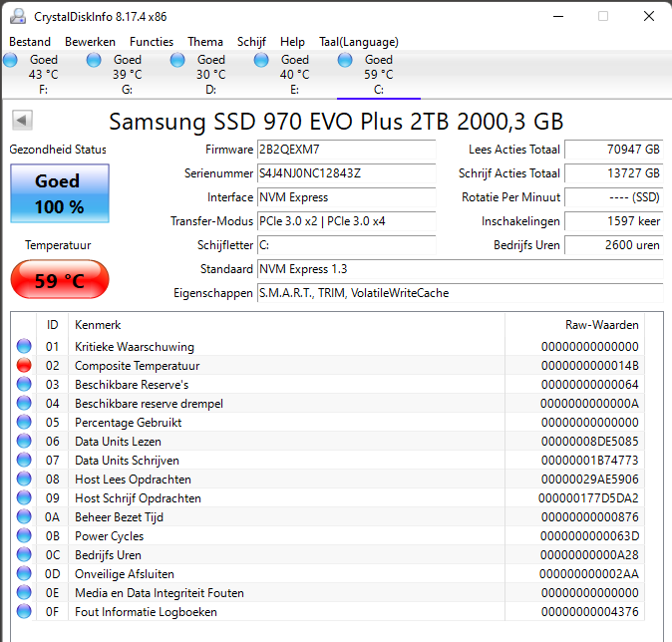This screenshot has width=672, height=642.
Task: Click the Goed 100 % health status button
Action: 60,193
